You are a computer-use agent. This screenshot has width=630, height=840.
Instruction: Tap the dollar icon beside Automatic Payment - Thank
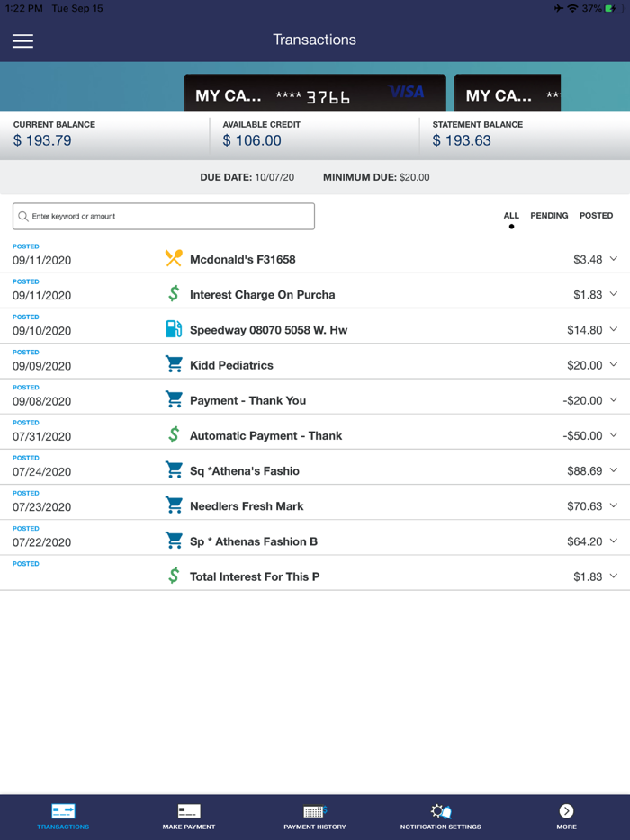click(x=174, y=435)
